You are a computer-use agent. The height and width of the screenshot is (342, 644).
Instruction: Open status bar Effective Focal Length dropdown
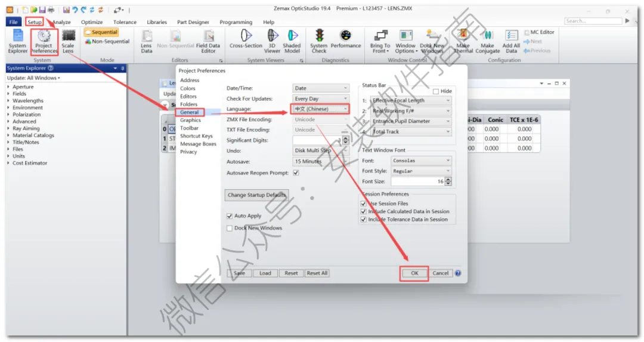(x=411, y=101)
